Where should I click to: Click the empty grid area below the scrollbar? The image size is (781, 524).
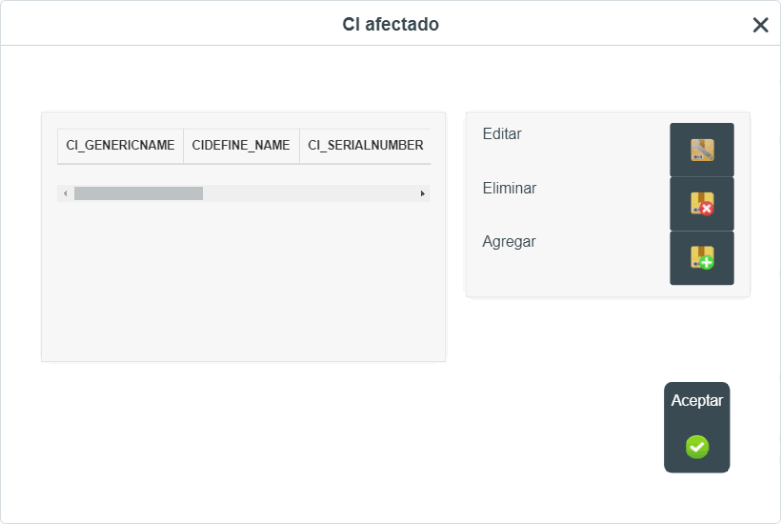(x=244, y=280)
